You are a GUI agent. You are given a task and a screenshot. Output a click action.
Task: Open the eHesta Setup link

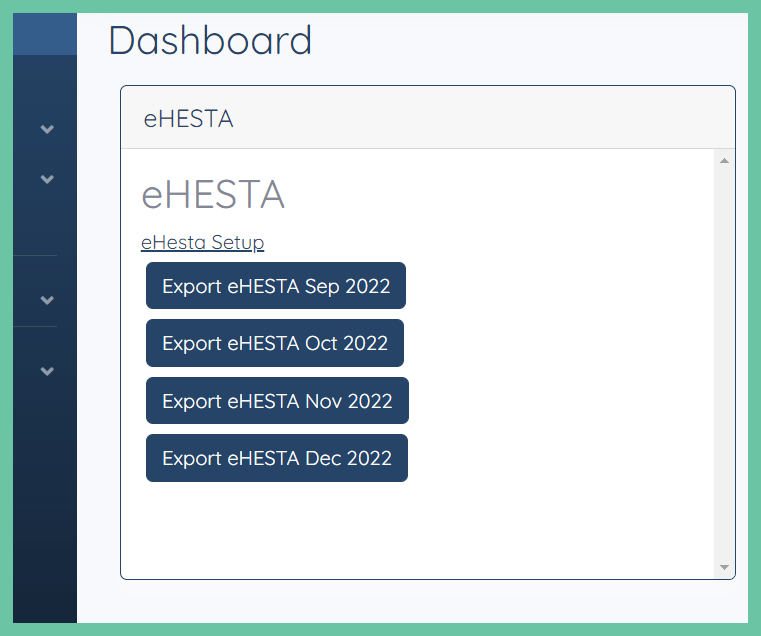[x=202, y=242]
